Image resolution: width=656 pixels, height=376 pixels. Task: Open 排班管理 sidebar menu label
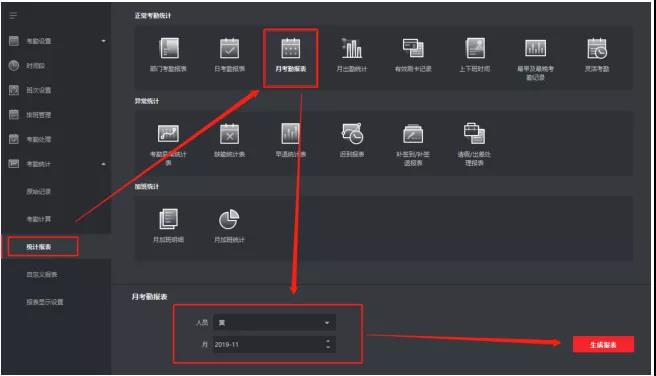click(38, 115)
